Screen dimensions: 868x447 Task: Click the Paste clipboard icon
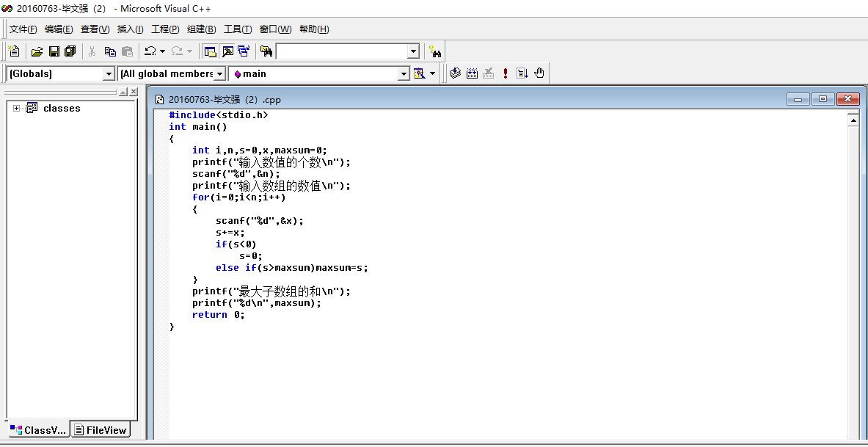128,51
